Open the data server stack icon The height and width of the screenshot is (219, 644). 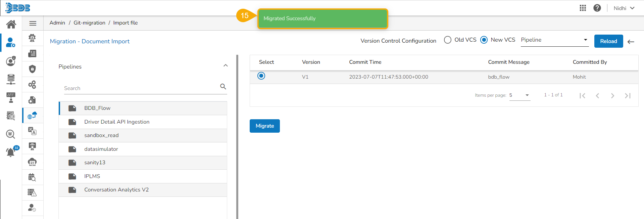[11, 79]
